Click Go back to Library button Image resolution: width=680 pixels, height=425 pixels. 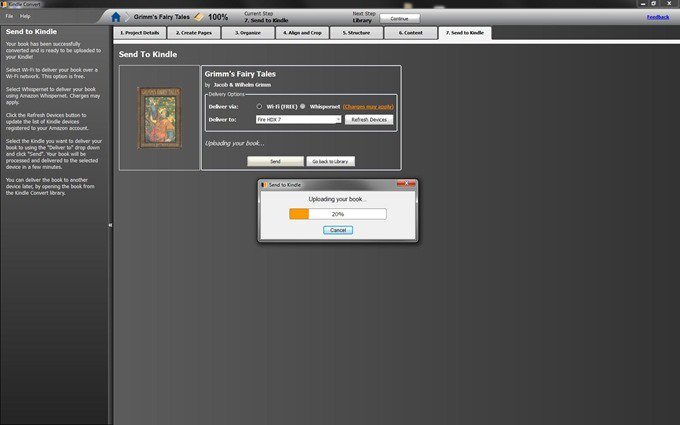(330, 161)
